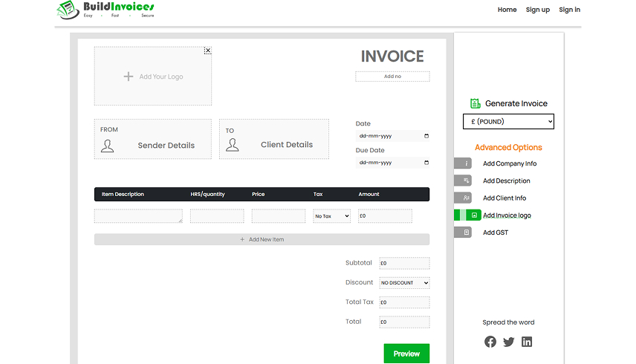Remove logo box with the X icon

tap(207, 51)
